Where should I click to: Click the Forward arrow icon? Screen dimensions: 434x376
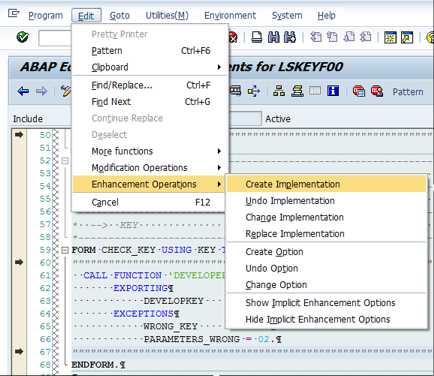tap(42, 91)
